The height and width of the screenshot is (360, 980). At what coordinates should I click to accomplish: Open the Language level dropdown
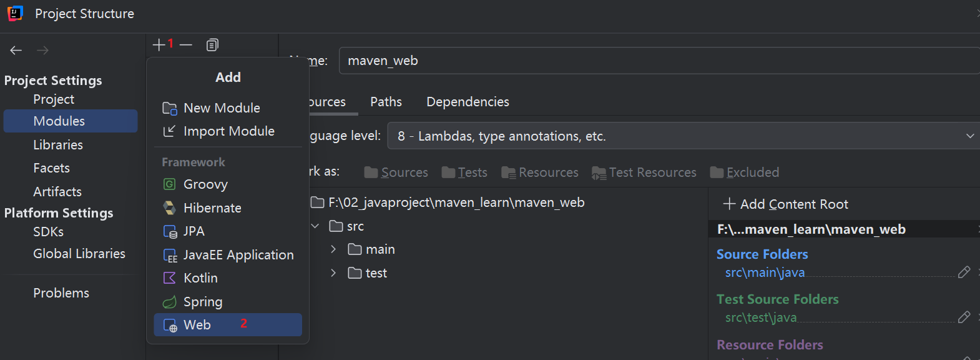tap(684, 136)
